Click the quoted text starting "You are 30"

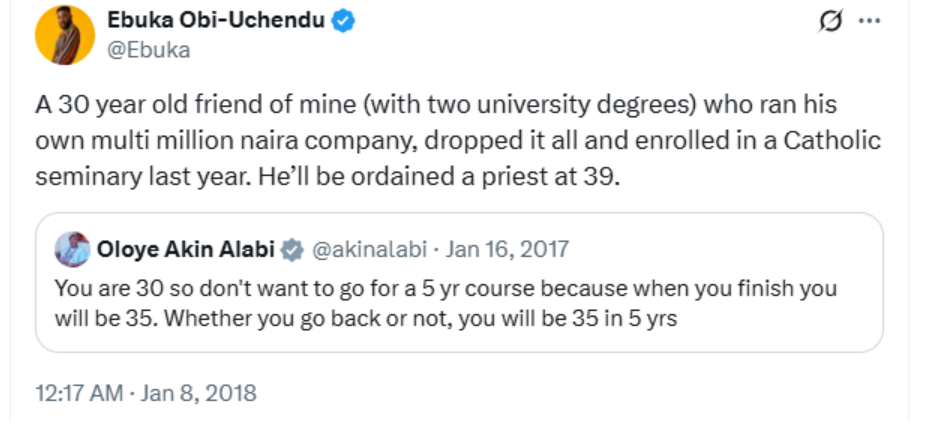click(445, 289)
